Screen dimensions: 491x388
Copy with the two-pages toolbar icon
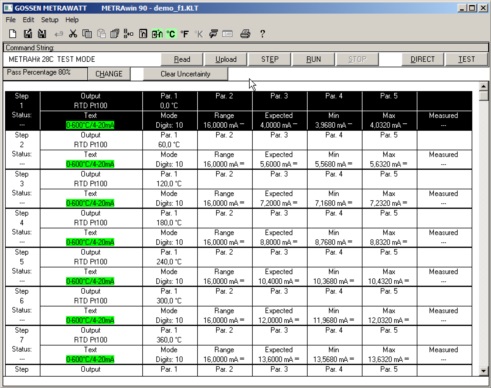(87, 34)
